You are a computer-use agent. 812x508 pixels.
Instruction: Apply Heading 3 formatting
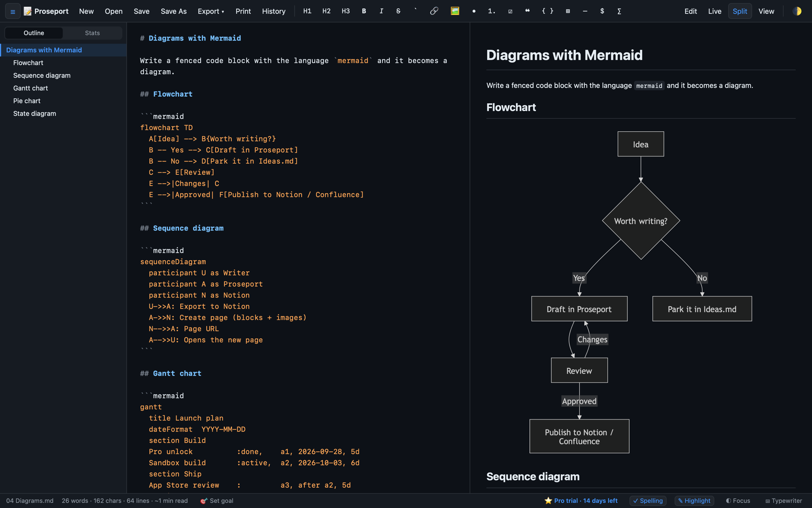click(x=346, y=11)
